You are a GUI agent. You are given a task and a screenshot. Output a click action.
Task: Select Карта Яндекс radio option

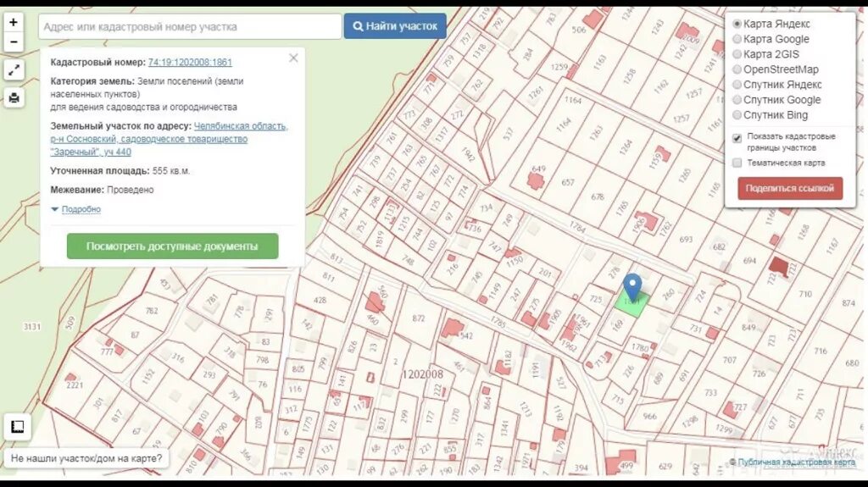point(737,24)
